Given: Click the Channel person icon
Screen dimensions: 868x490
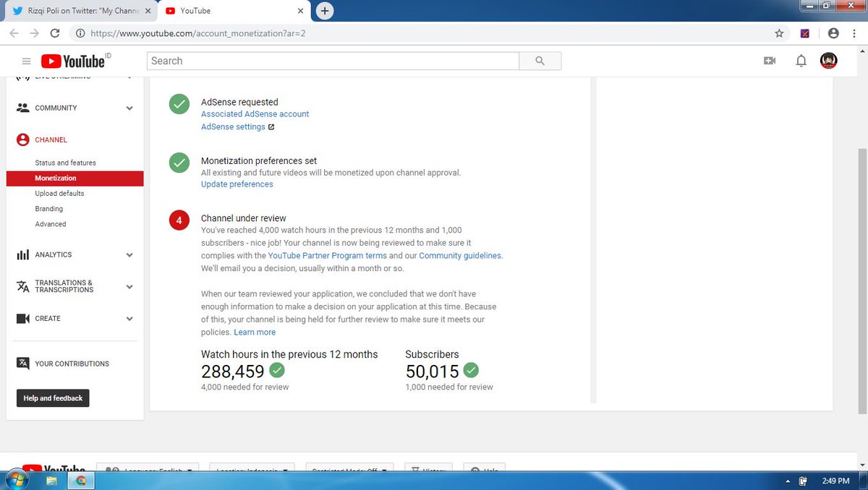Looking at the screenshot, I should click(22, 139).
